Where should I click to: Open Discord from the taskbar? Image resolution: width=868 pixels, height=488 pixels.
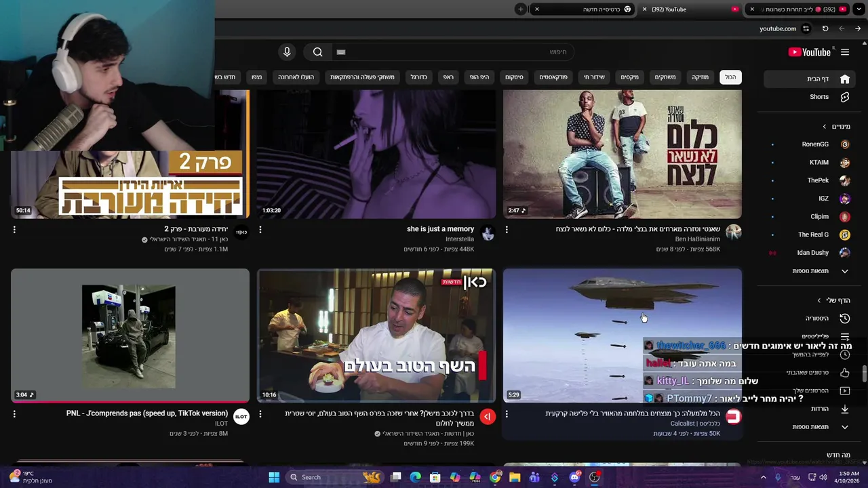(x=574, y=477)
